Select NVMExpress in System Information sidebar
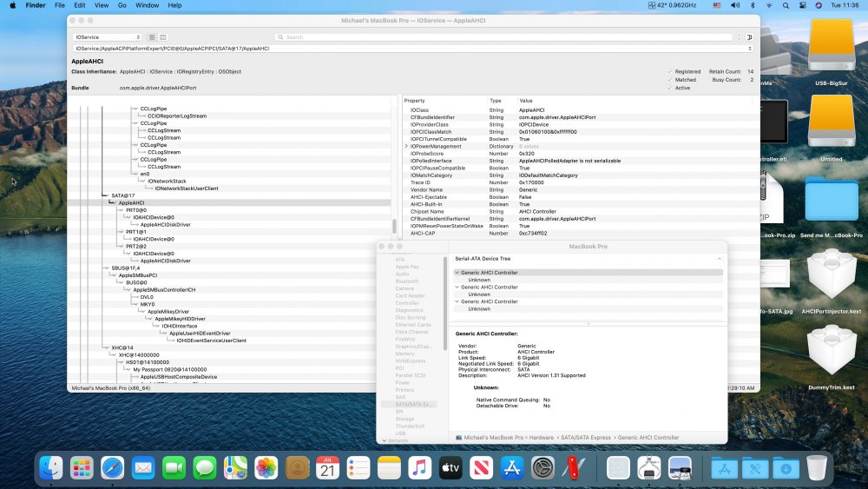 pyautogui.click(x=411, y=361)
